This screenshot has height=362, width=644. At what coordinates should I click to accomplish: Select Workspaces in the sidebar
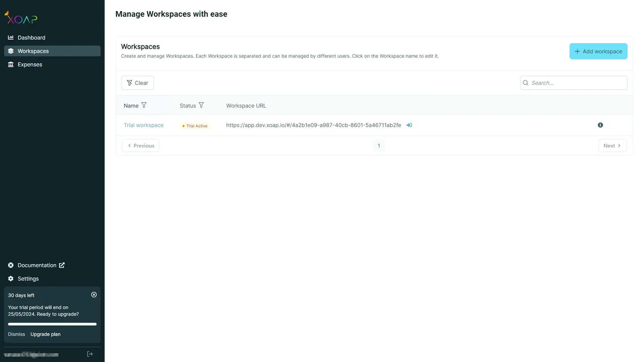[52, 51]
